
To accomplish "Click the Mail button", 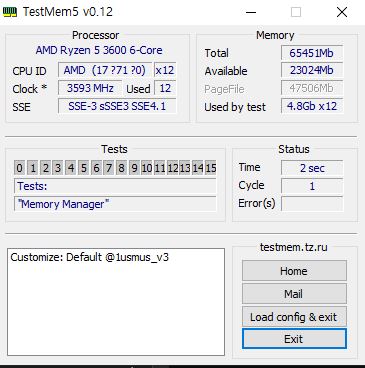I will (294, 294).
